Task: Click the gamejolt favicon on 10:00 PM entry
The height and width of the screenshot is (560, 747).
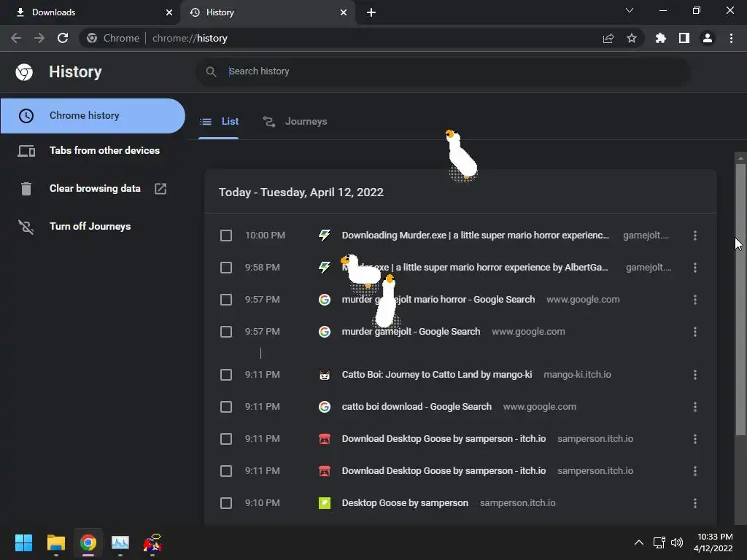Action: (x=325, y=236)
